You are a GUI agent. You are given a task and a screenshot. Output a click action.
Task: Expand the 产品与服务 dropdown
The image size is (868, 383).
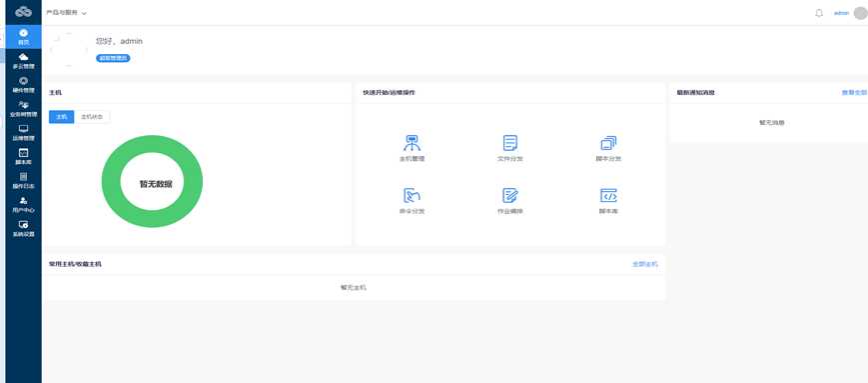coord(67,13)
